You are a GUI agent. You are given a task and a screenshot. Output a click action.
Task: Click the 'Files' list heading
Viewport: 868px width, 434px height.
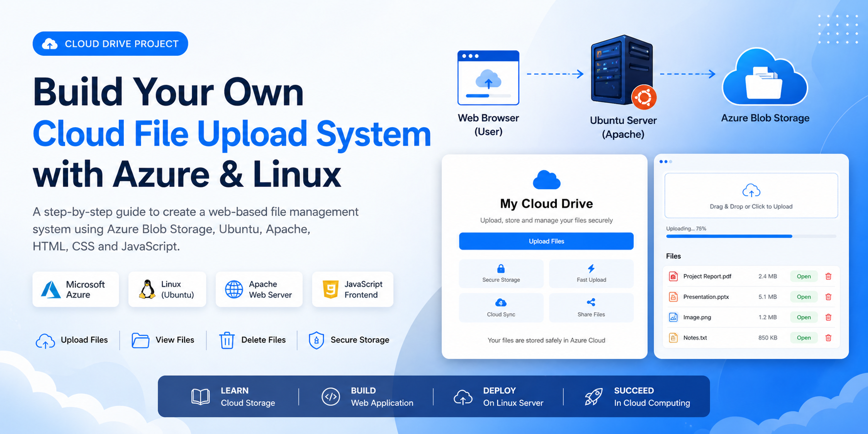click(673, 256)
